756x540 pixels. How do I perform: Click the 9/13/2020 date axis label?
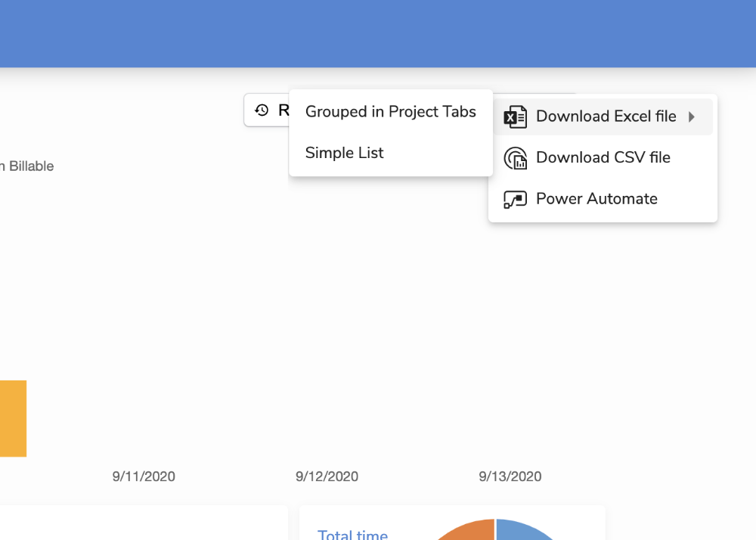510,476
